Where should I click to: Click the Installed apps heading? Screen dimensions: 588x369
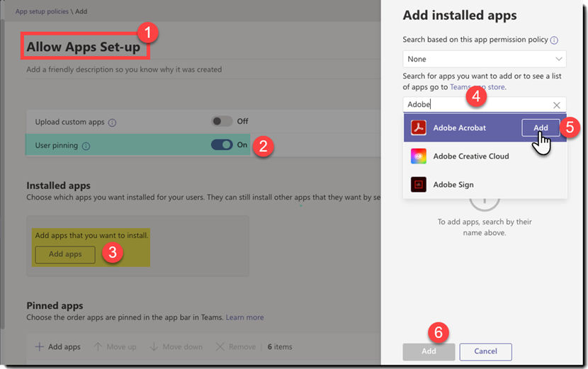(x=59, y=186)
